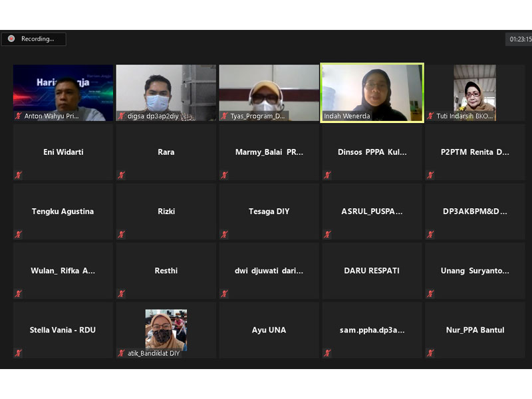Select Indah Wenerda's highlighted video tile

tap(372, 92)
